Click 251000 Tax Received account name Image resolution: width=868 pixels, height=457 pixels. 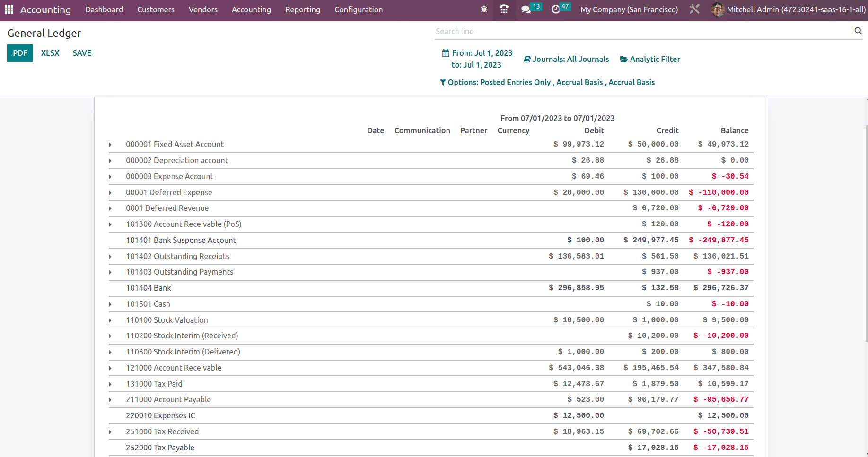pyautogui.click(x=162, y=431)
